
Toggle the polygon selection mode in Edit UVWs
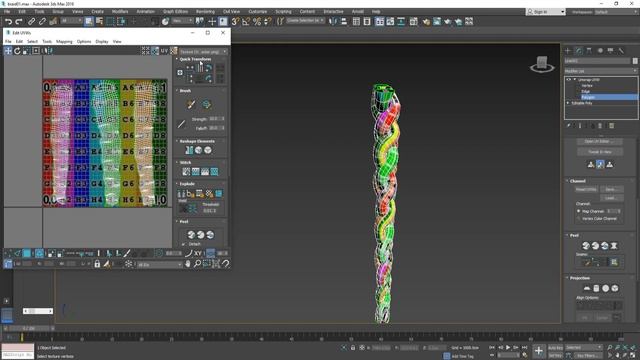[27, 253]
